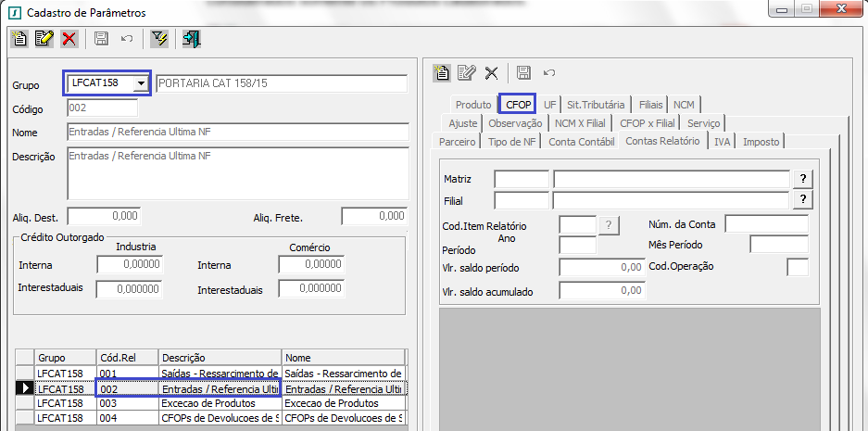Open the Parceiro tab
The image size is (868, 431).
pos(458,143)
